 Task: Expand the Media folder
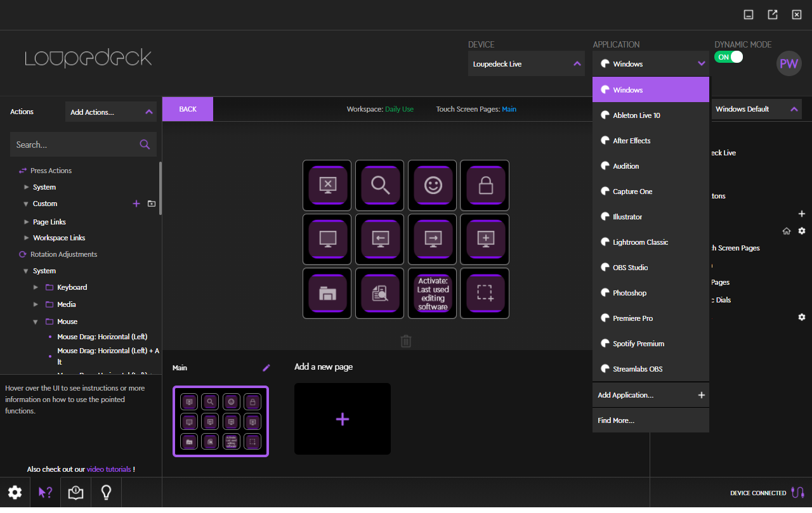[36, 304]
